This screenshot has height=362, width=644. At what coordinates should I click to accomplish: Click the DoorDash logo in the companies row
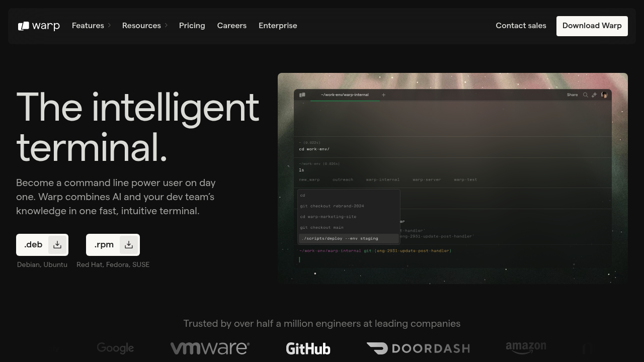click(418, 348)
